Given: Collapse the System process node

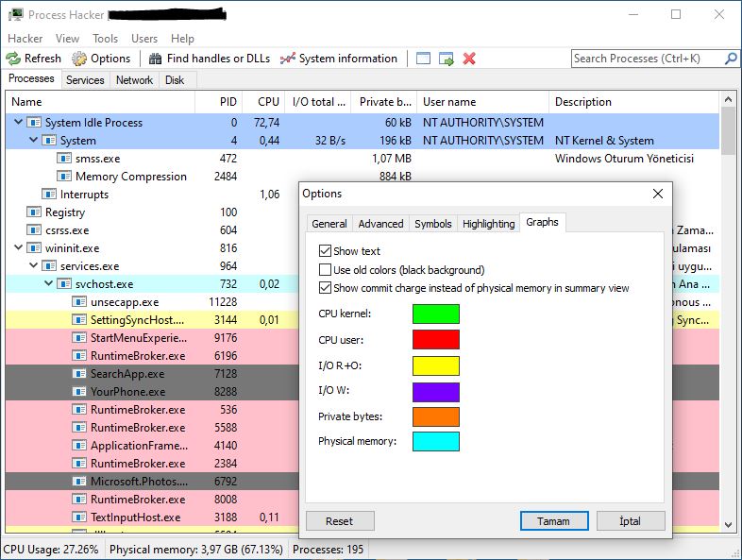Looking at the screenshot, I should (x=33, y=140).
